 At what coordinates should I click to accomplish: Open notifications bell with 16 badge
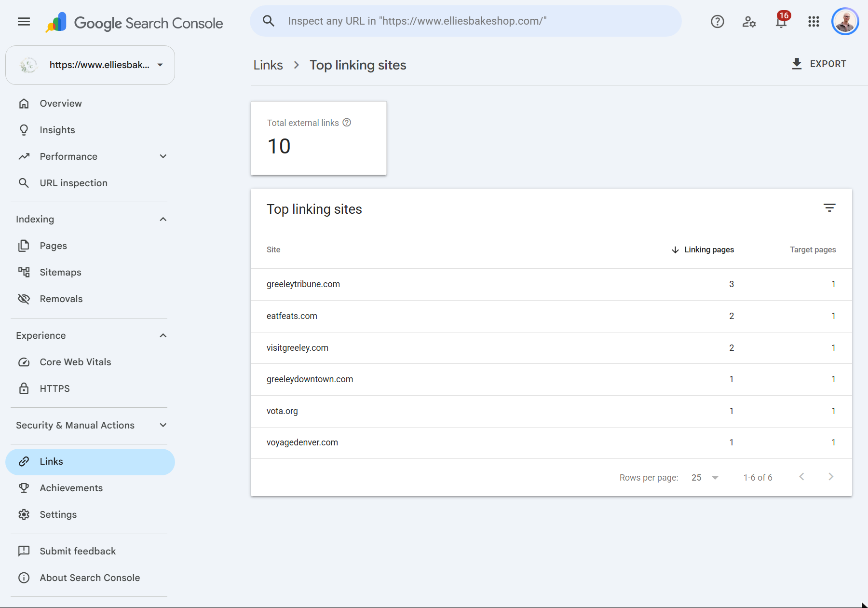tap(782, 21)
